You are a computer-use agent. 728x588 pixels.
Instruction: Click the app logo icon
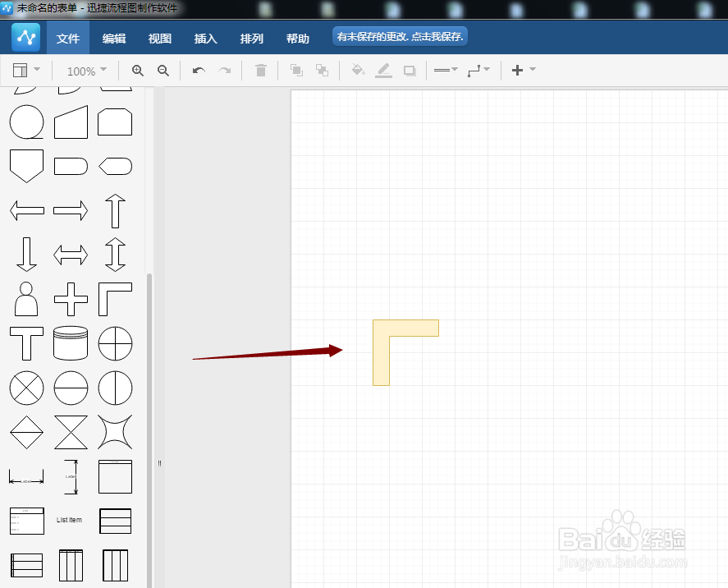25,38
